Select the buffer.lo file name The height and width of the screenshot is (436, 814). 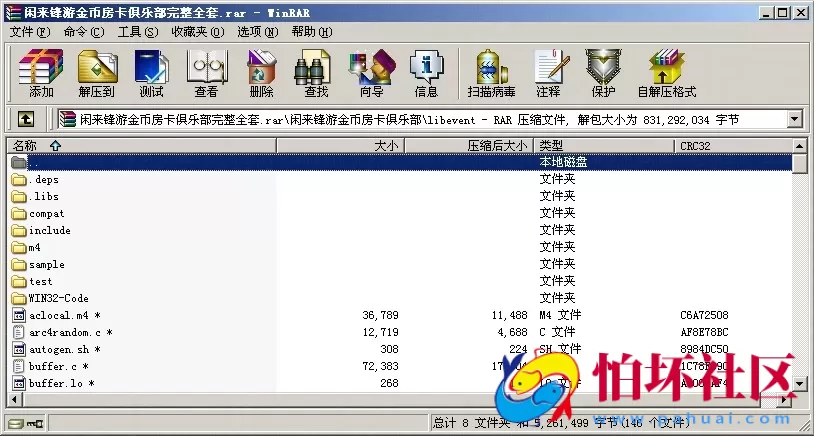point(62,384)
